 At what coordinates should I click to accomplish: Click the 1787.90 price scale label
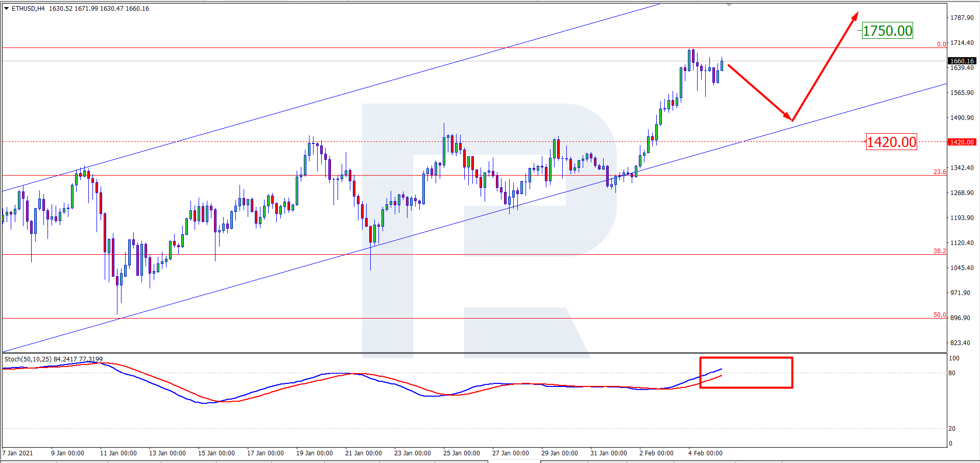962,18
